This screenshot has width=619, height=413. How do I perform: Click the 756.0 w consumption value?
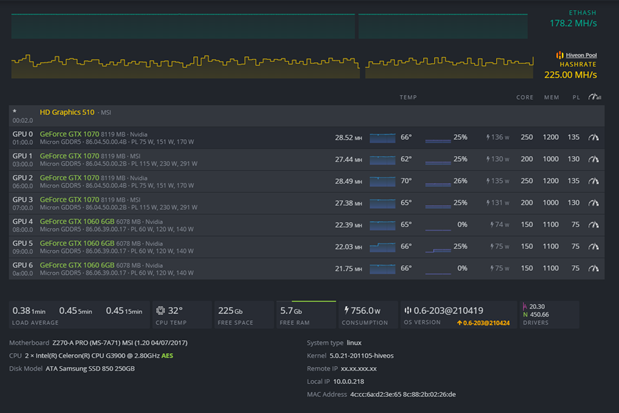click(366, 311)
